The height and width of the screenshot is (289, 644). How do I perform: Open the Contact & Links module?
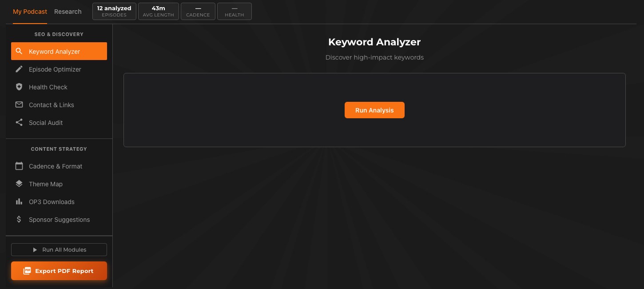[x=59, y=104]
